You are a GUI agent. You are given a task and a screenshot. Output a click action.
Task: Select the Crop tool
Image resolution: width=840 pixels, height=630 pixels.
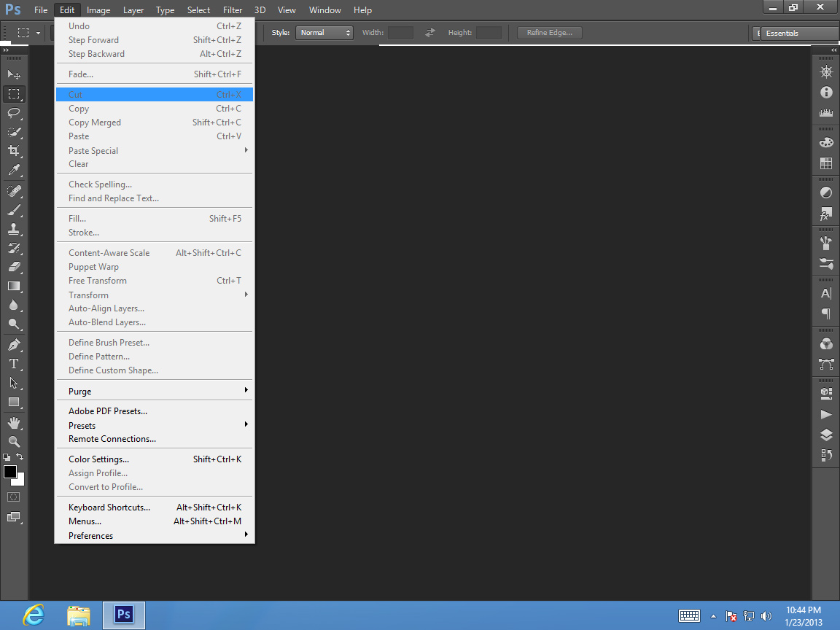[14, 151]
